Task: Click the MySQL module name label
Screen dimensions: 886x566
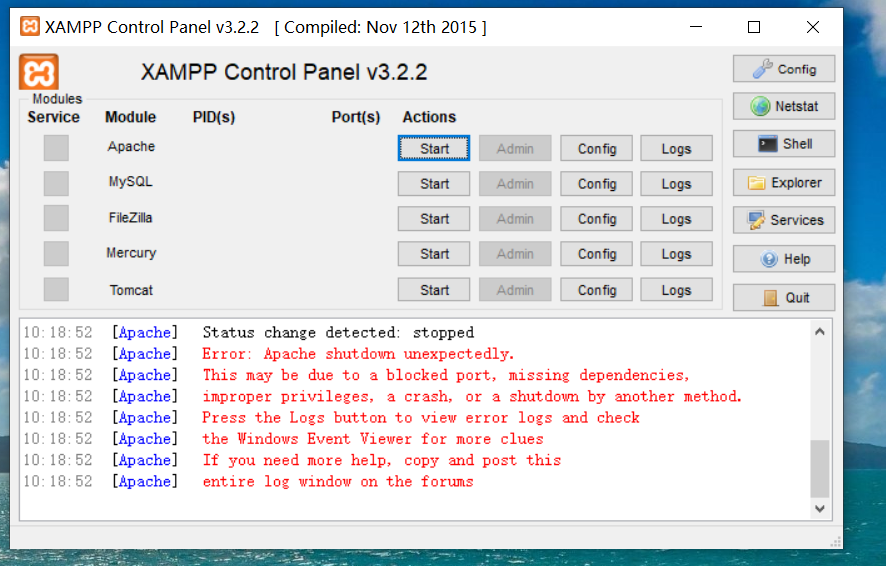Action: 131,181
